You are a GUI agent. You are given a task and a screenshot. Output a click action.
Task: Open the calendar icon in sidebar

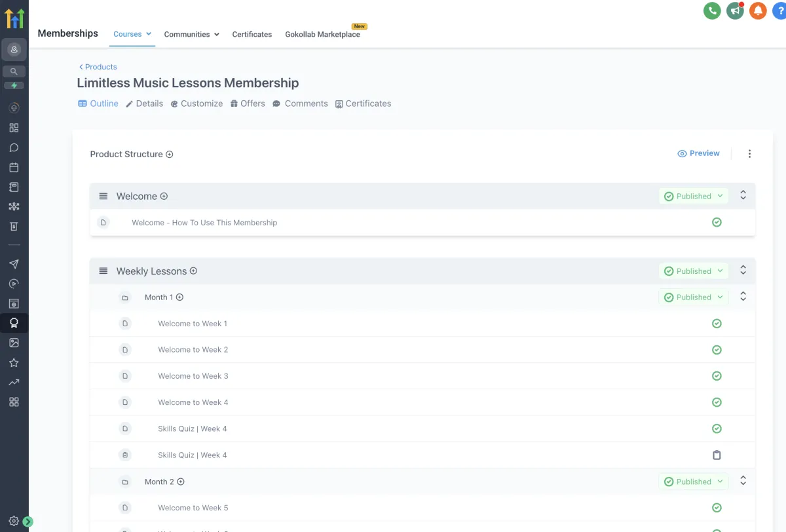click(14, 167)
